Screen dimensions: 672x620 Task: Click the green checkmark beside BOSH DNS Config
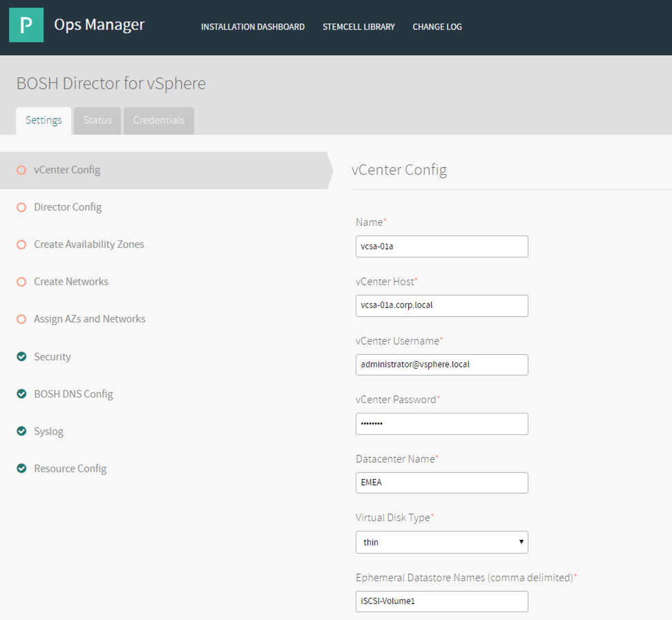[x=21, y=394]
